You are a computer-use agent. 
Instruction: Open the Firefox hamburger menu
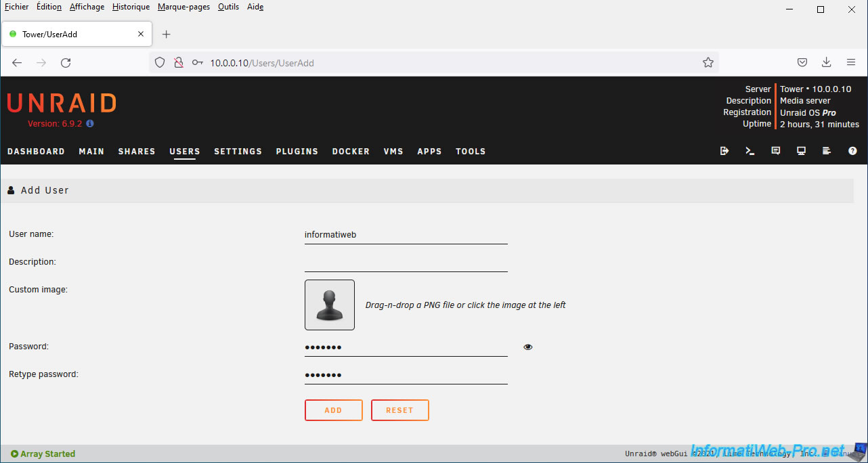pyautogui.click(x=851, y=62)
